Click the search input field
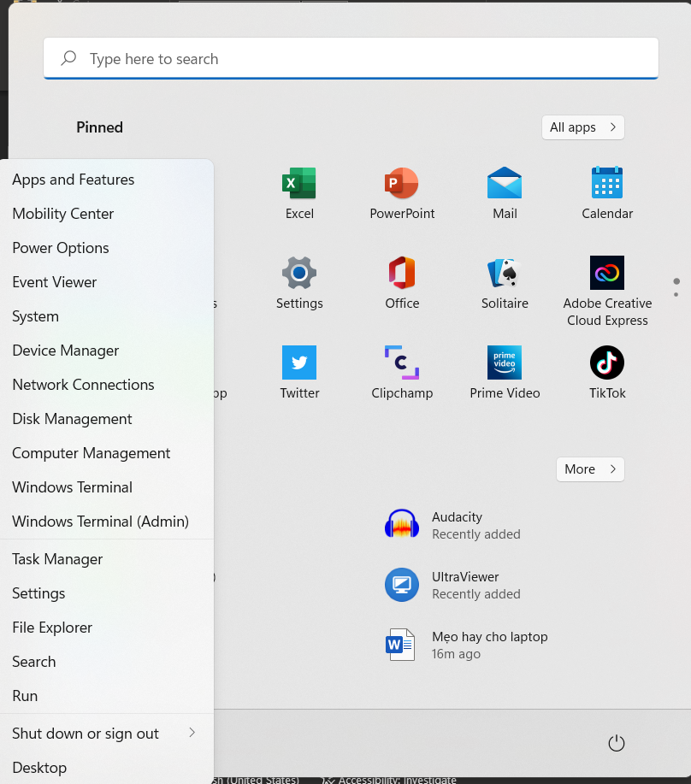This screenshot has height=784, width=691. point(351,58)
